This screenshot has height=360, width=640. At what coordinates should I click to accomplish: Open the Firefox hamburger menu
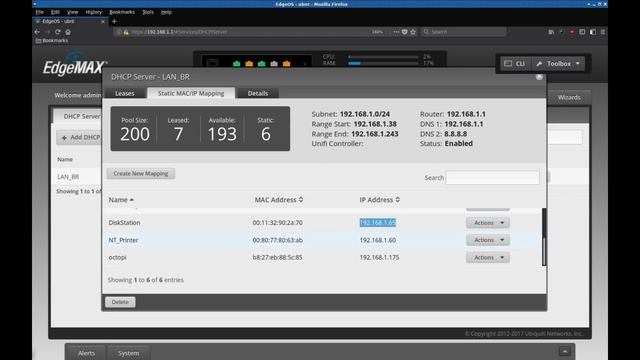click(x=603, y=32)
